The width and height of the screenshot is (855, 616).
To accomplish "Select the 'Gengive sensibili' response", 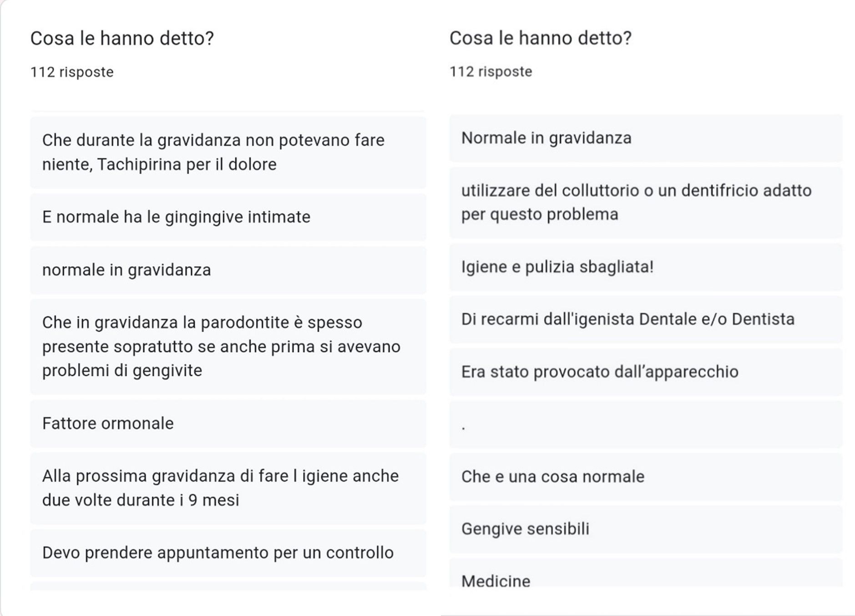I will (646, 529).
